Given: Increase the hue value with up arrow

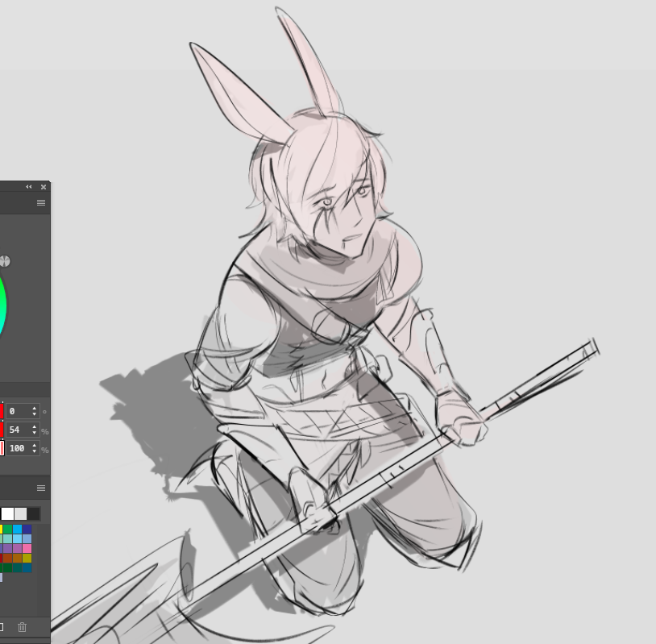Looking at the screenshot, I should pos(35,409).
